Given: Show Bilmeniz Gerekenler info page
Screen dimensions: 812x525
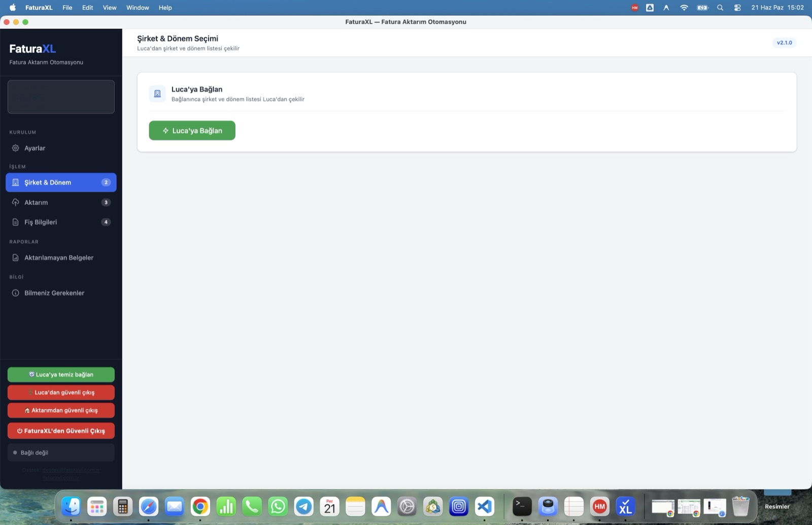Looking at the screenshot, I should [61, 293].
